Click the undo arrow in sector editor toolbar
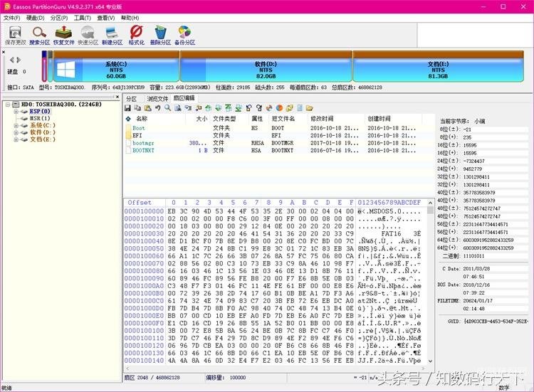534x392 pixels. click(x=157, y=108)
